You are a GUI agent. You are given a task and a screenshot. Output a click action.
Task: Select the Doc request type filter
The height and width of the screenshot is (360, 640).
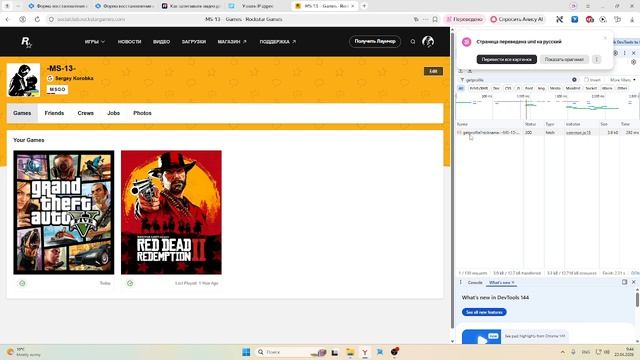[496, 88]
